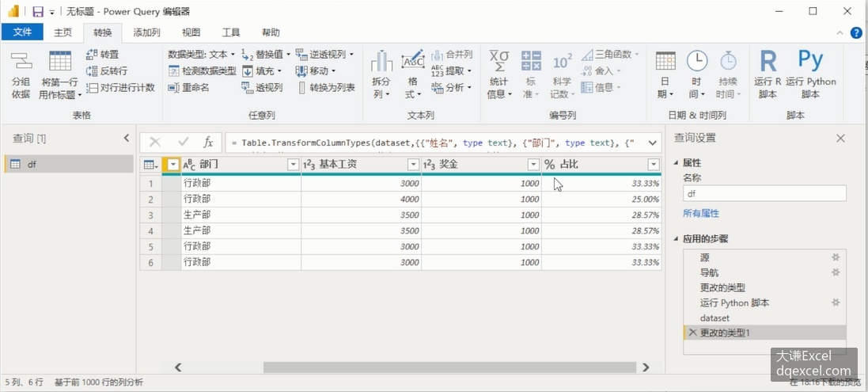This screenshot has width=868, height=392.
Task: Click the Rename (重命名) column tool
Action: coord(188,87)
